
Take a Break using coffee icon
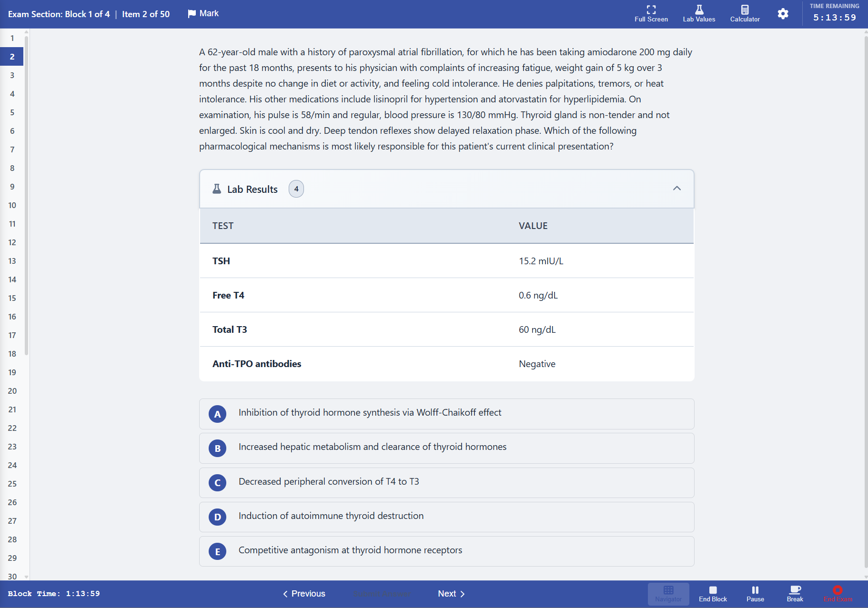click(795, 590)
